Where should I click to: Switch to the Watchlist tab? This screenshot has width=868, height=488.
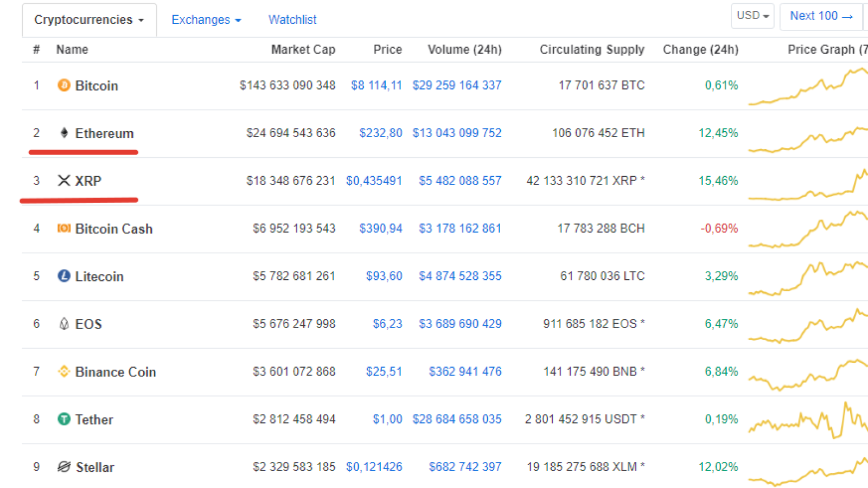coord(292,20)
